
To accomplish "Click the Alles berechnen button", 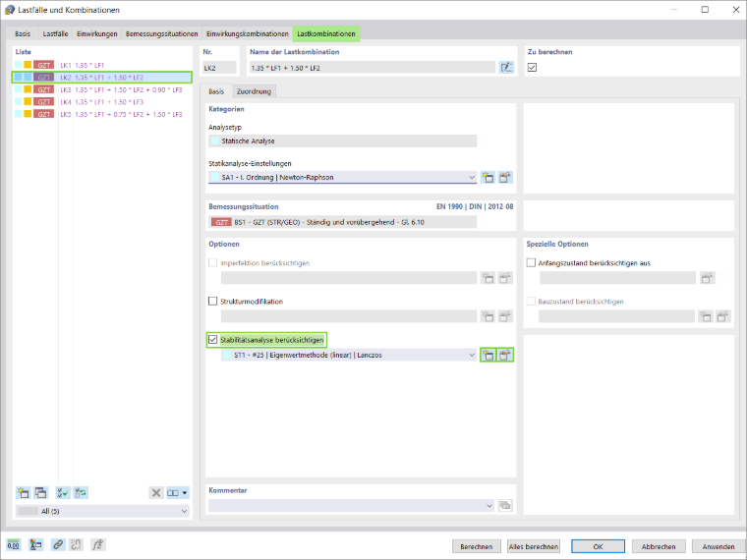I will pos(534,546).
